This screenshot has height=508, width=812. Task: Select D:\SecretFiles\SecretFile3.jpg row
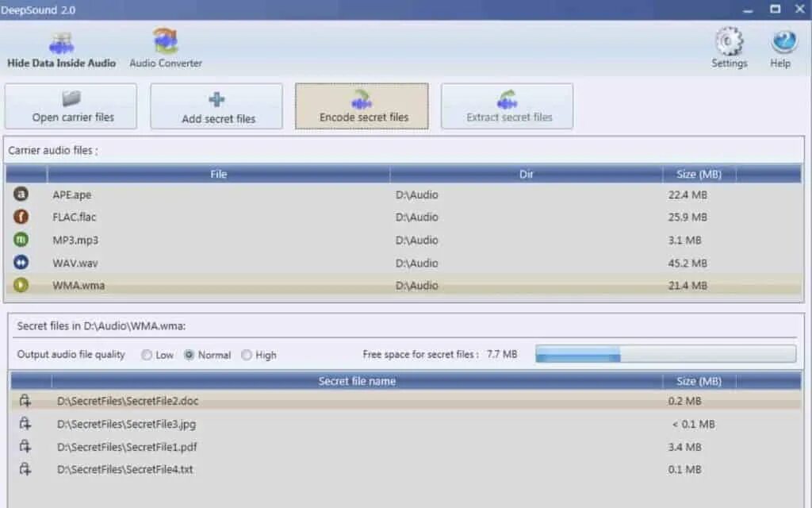click(x=406, y=424)
